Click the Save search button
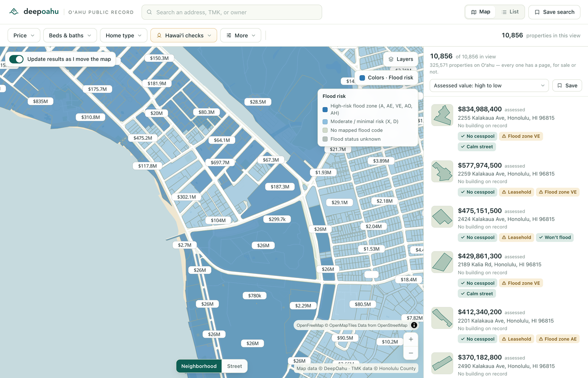The height and width of the screenshot is (378, 588). pos(554,12)
